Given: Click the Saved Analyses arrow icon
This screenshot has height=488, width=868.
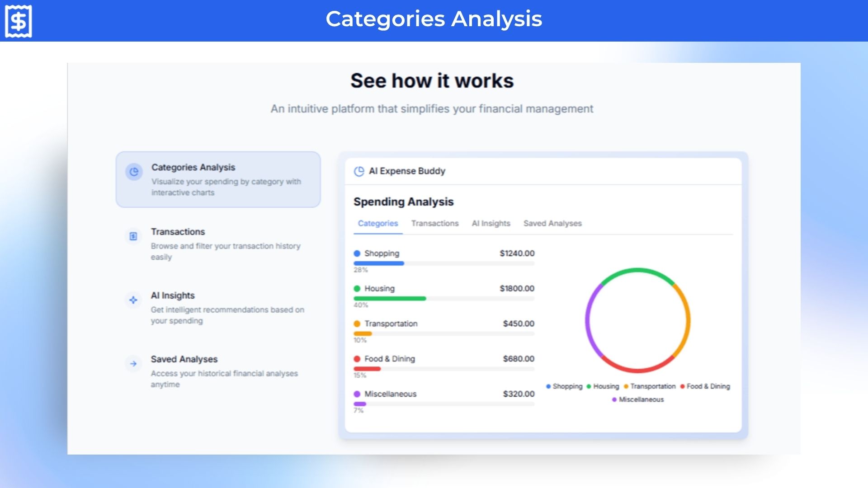Looking at the screenshot, I should tap(133, 364).
